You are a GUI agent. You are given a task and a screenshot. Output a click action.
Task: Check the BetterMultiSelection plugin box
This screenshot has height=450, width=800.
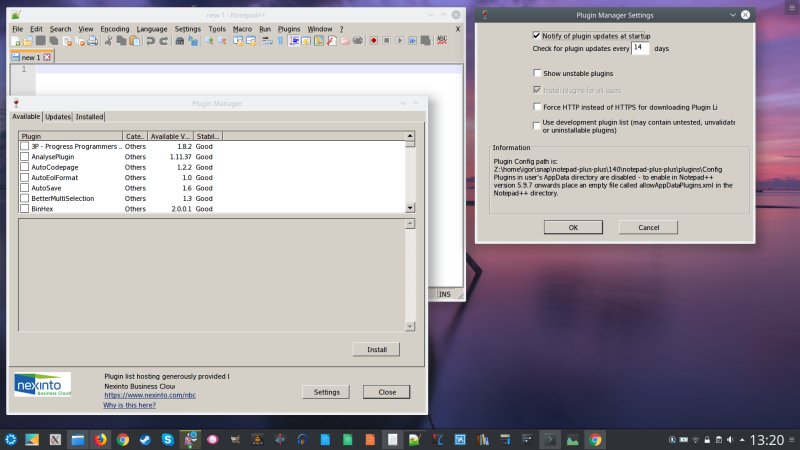click(x=24, y=198)
